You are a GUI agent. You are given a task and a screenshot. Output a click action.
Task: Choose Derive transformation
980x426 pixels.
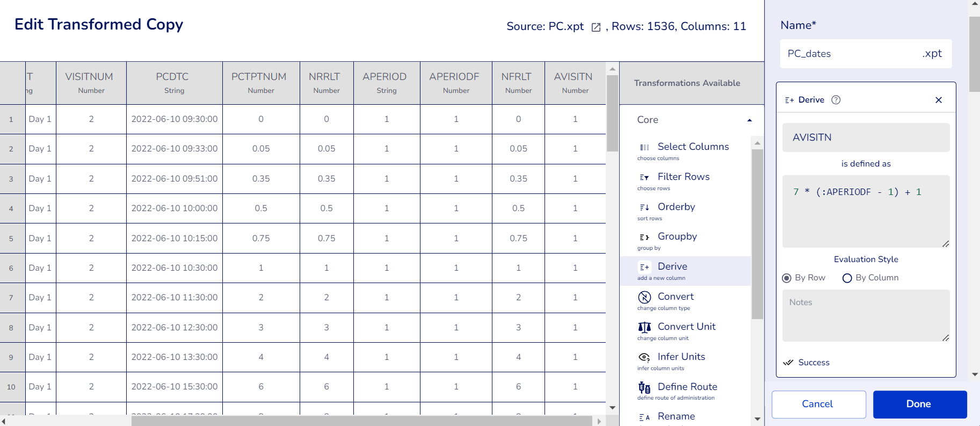[685, 271]
